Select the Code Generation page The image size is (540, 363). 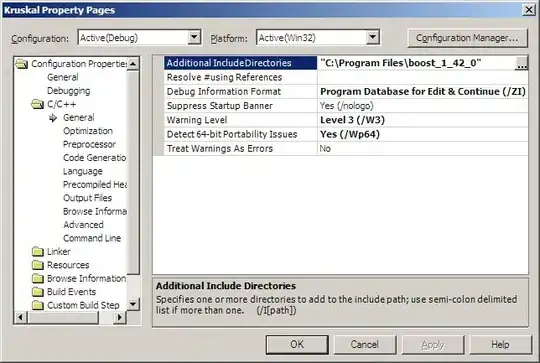(x=95, y=158)
